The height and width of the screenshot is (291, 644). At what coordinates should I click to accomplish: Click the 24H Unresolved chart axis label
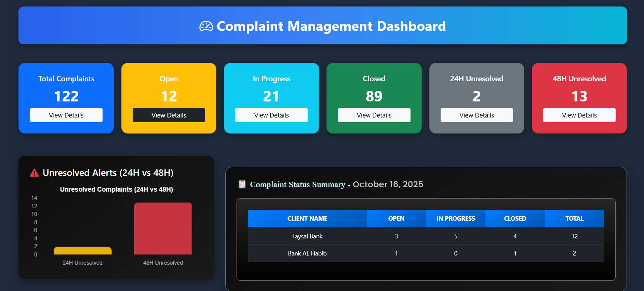click(x=82, y=263)
